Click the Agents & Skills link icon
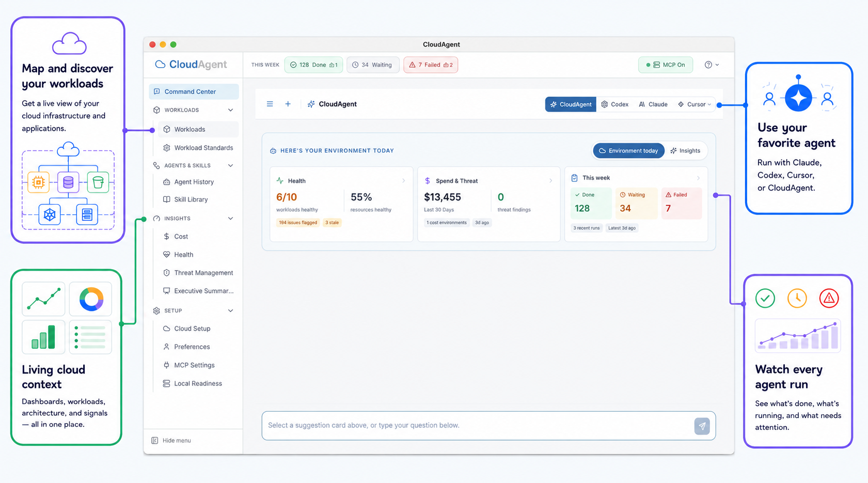This screenshot has width=868, height=483. (x=156, y=165)
